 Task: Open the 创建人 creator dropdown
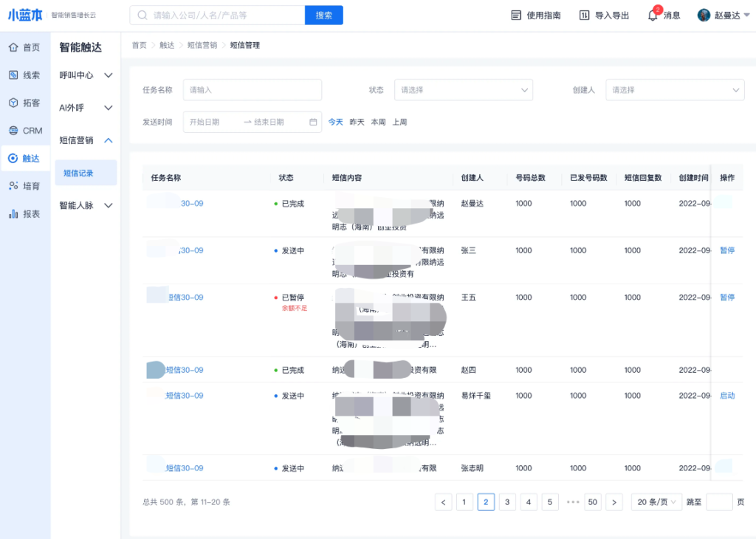[x=675, y=90]
